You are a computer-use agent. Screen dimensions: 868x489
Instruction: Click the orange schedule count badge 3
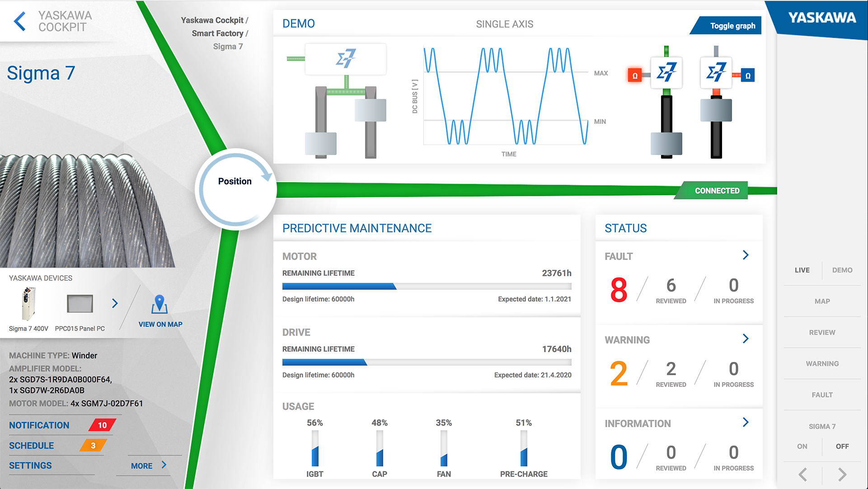click(93, 446)
